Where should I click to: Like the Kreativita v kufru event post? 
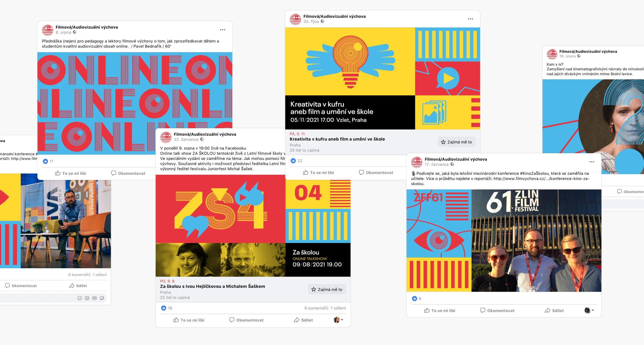(318, 173)
